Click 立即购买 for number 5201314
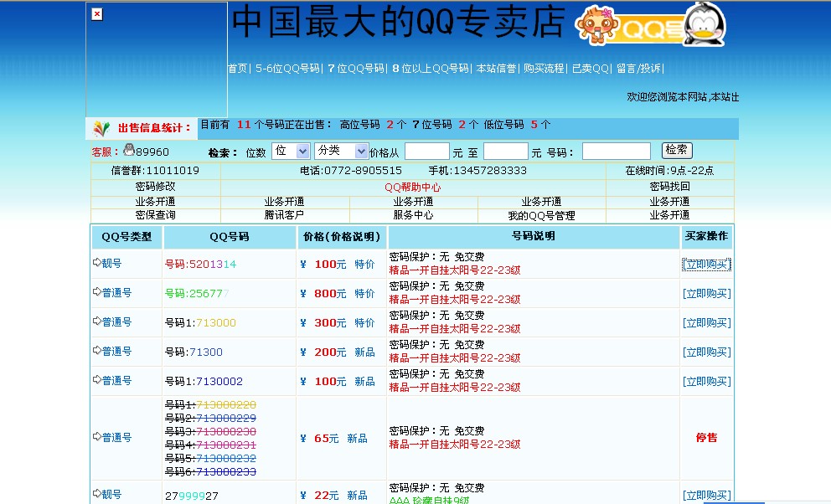This screenshot has width=831, height=504. click(706, 265)
